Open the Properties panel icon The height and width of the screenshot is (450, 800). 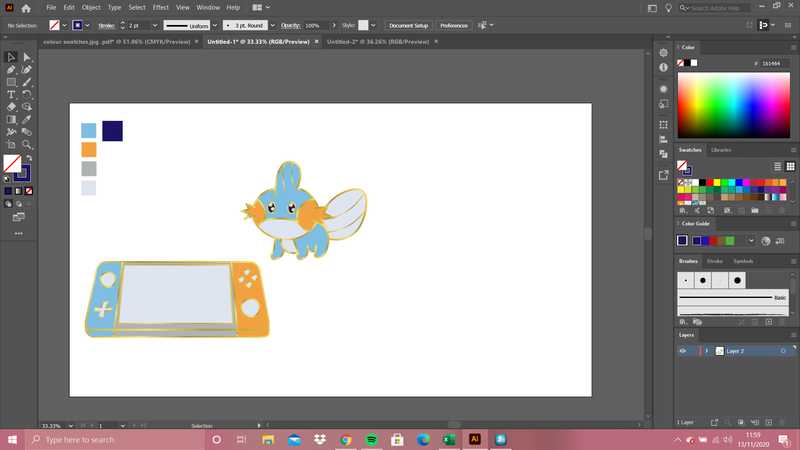[663, 53]
